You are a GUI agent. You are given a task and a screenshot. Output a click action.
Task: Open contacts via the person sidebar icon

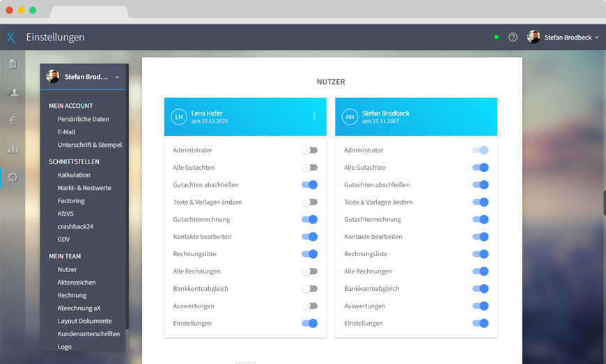(x=13, y=93)
